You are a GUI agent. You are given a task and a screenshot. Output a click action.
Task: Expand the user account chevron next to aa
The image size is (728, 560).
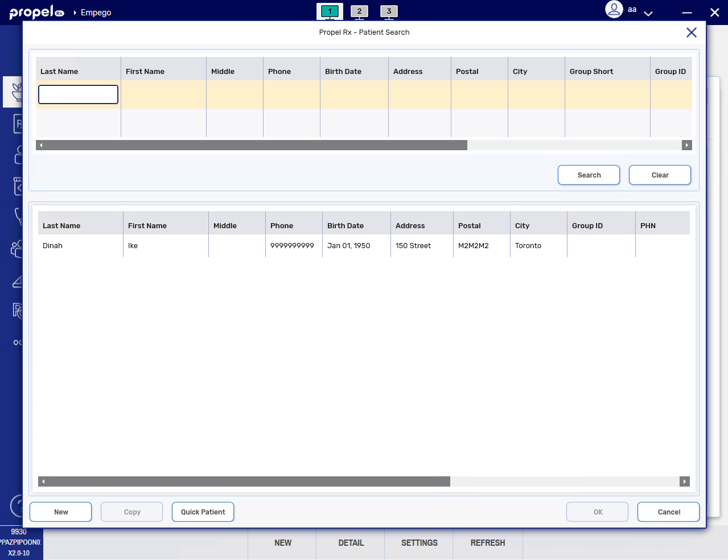(648, 13)
